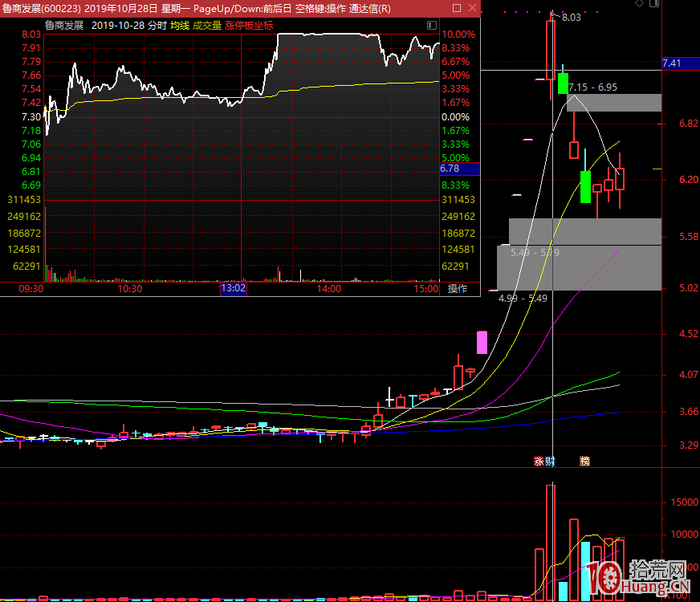This screenshot has width=700, height=602.
Task: Click the red 涨 event marker
Action: [539, 461]
